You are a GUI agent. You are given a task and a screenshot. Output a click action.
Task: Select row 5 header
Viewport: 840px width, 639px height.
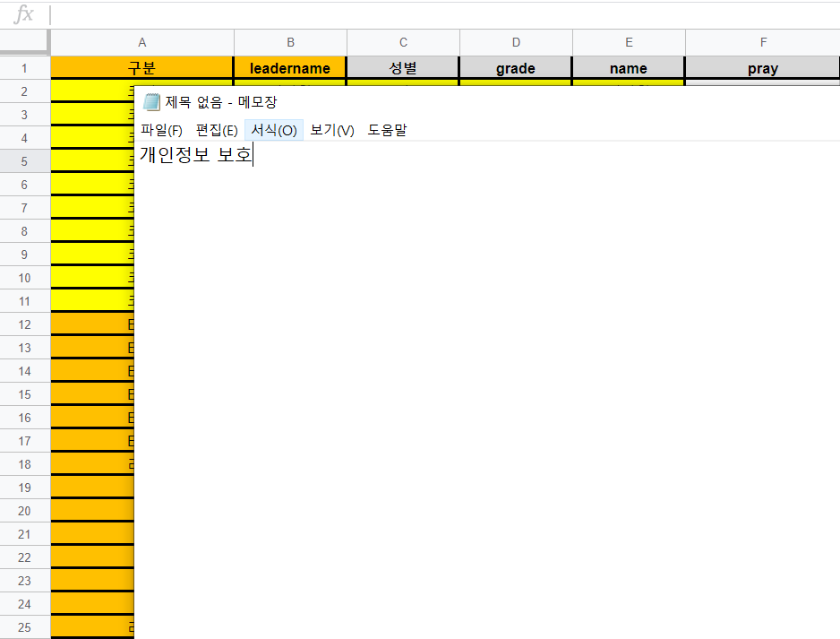(x=25, y=161)
